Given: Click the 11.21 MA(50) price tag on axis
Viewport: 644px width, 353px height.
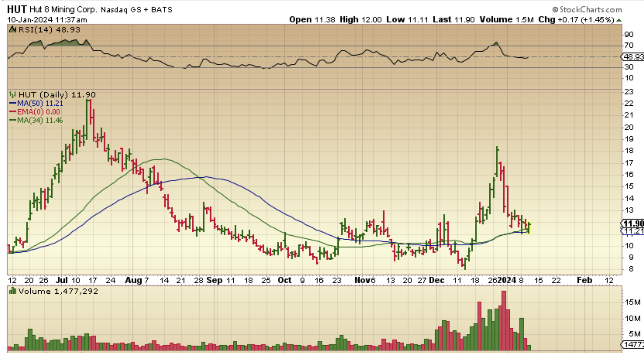Looking at the screenshot, I should [633, 231].
